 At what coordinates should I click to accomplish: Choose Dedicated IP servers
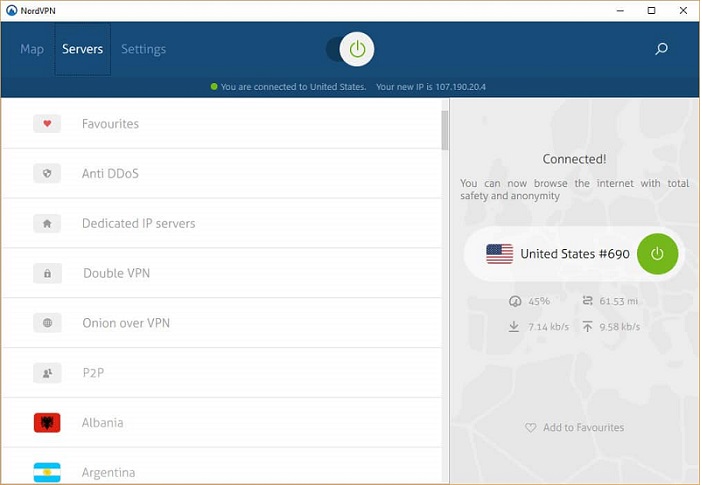coord(222,223)
